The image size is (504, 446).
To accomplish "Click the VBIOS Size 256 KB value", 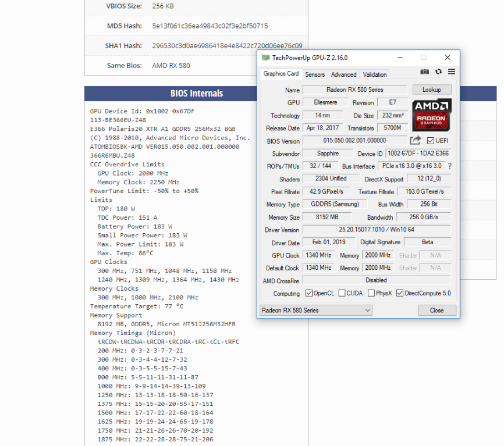I will point(163,6).
